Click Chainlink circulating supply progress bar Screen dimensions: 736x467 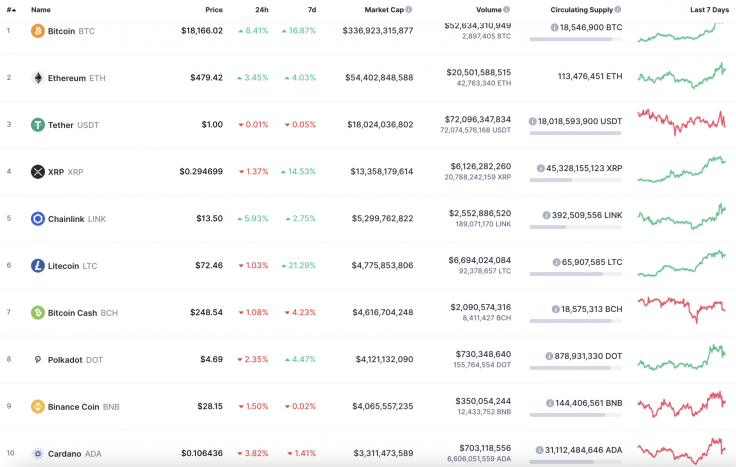click(x=575, y=227)
